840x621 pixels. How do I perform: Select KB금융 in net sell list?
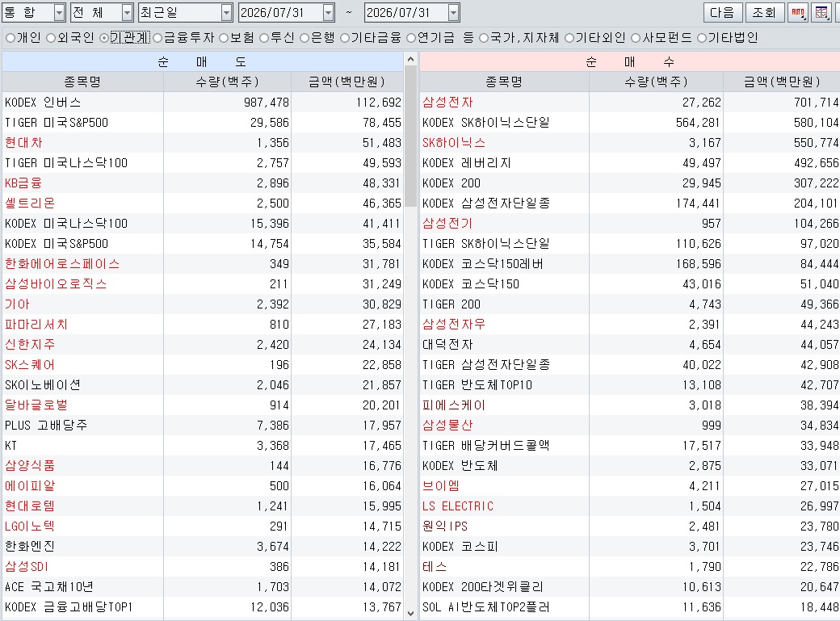(203, 183)
